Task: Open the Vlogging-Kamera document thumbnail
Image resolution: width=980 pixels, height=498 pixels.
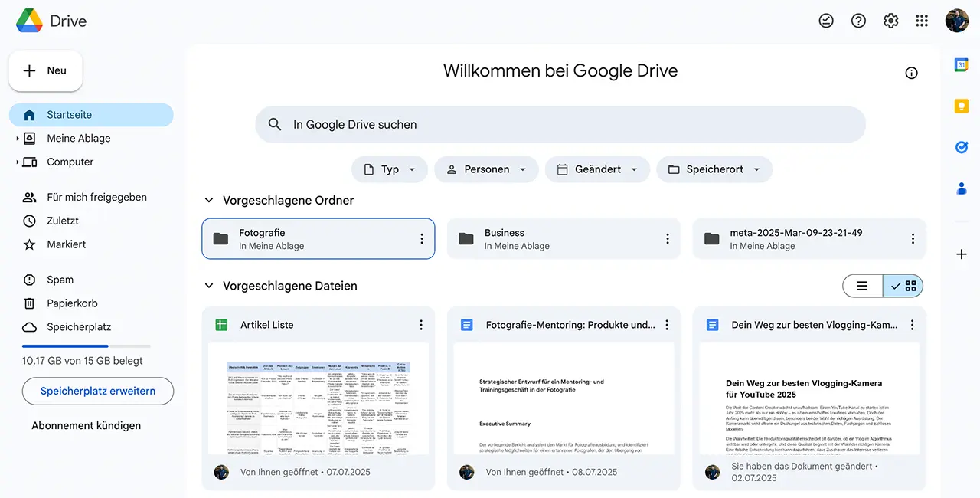Action: 810,398
